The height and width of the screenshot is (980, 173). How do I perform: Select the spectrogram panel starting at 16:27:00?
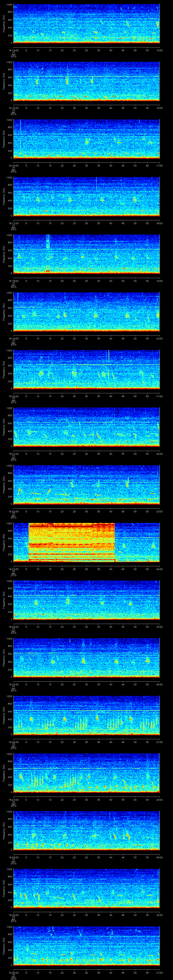(x=86, y=773)
